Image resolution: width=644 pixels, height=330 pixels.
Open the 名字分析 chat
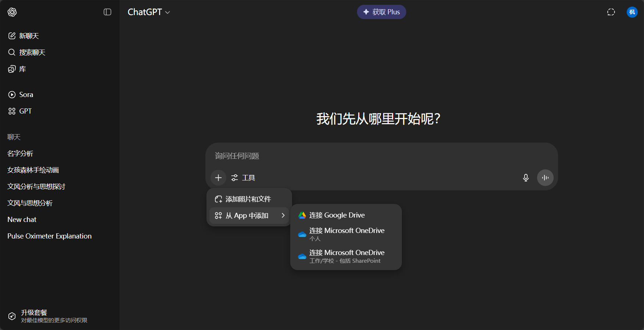(x=60, y=153)
